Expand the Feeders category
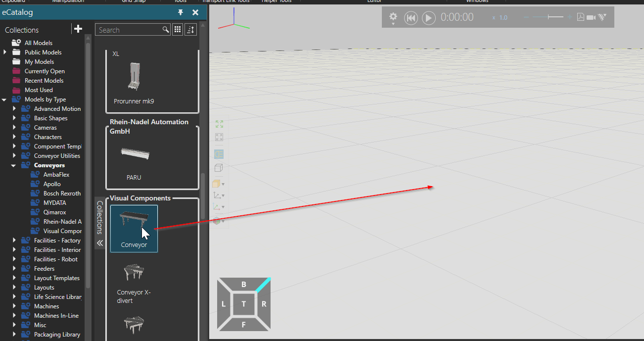 tap(14, 268)
